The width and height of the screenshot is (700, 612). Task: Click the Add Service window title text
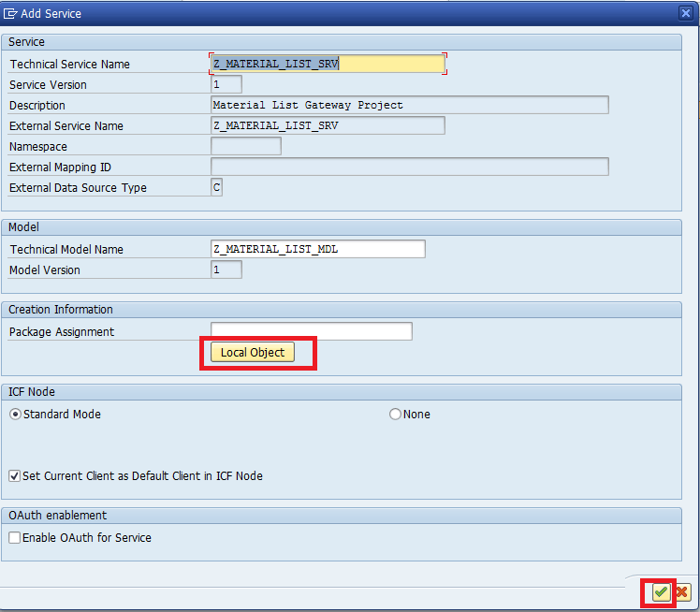click(52, 13)
